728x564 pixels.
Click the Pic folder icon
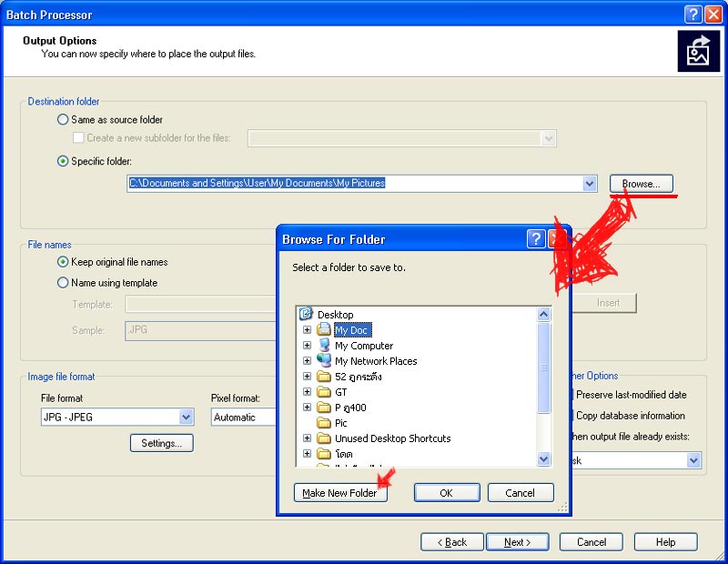tap(324, 423)
